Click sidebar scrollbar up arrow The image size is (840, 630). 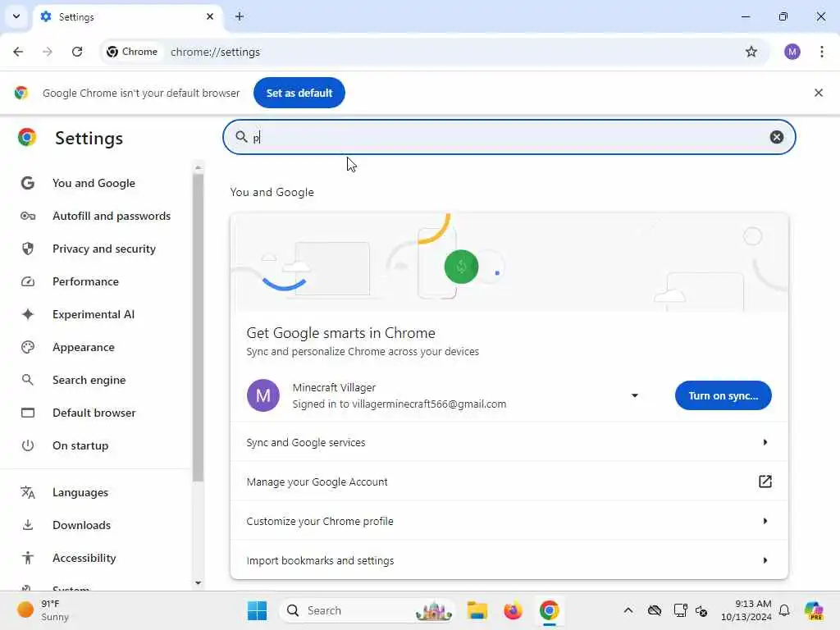(199, 167)
